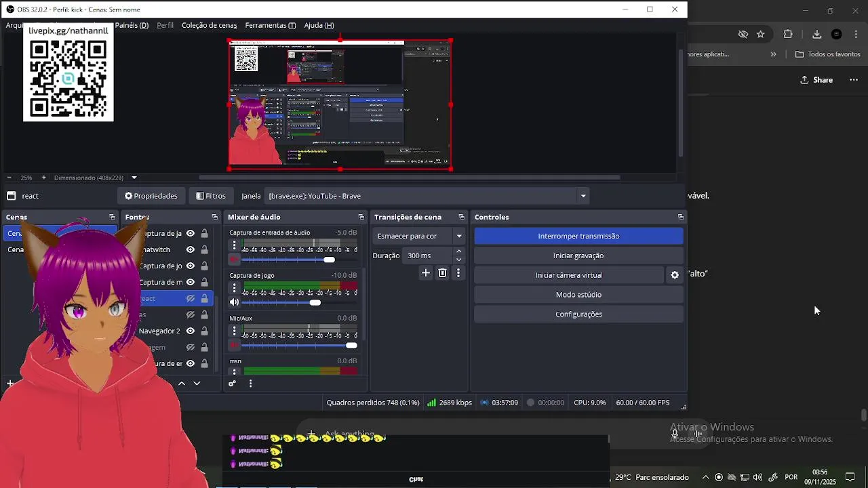868x488 pixels.
Task: Unmute the Mic/Aux channel
Action: (234, 345)
